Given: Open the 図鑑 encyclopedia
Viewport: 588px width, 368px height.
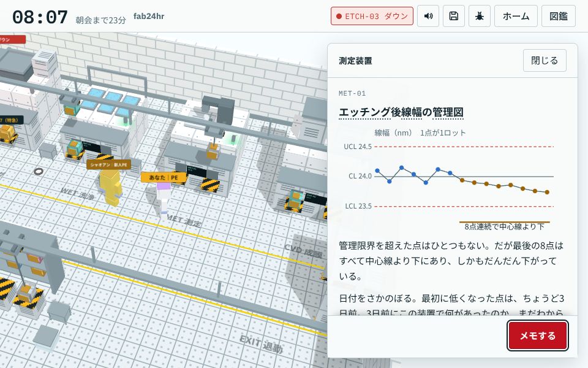Looking at the screenshot, I should point(559,16).
